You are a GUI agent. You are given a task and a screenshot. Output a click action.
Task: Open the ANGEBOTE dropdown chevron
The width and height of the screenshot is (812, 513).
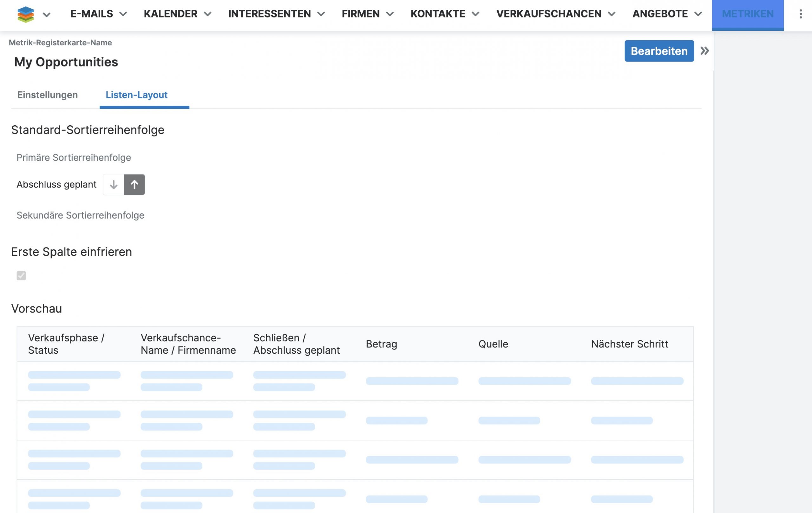(x=698, y=14)
